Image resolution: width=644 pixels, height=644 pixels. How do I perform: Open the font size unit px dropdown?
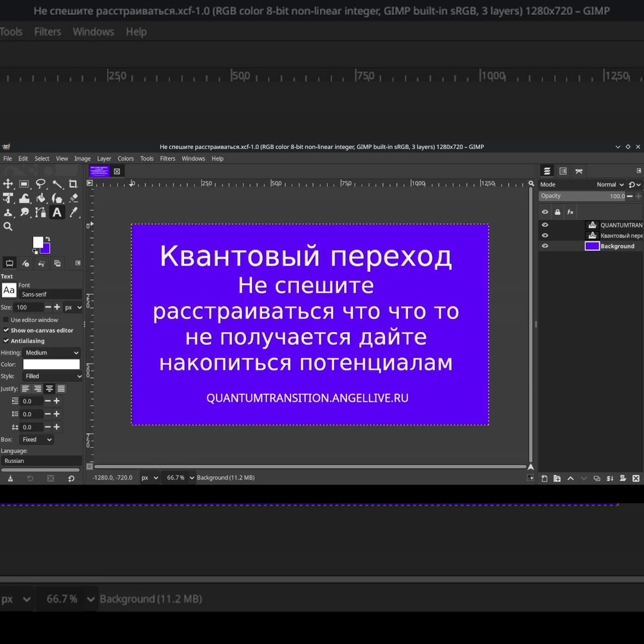point(73,307)
